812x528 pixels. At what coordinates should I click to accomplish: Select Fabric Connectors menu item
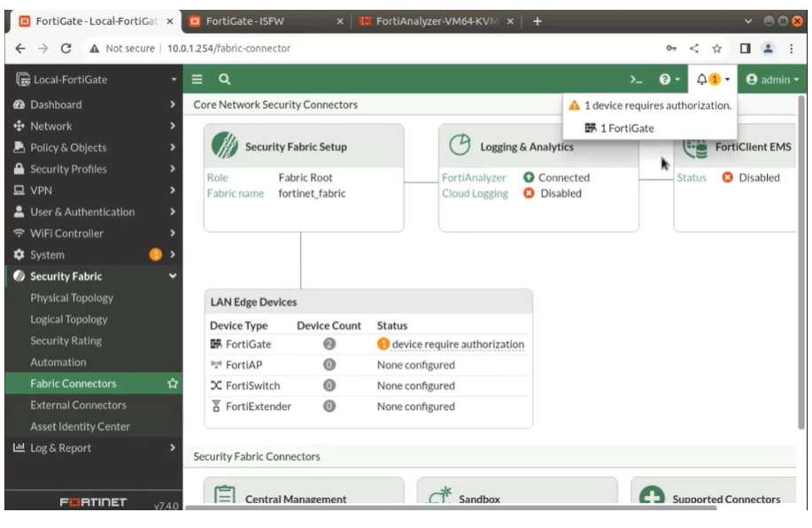94,384
